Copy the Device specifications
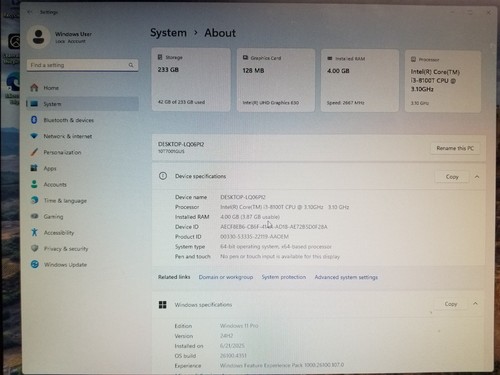 click(x=452, y=177)
